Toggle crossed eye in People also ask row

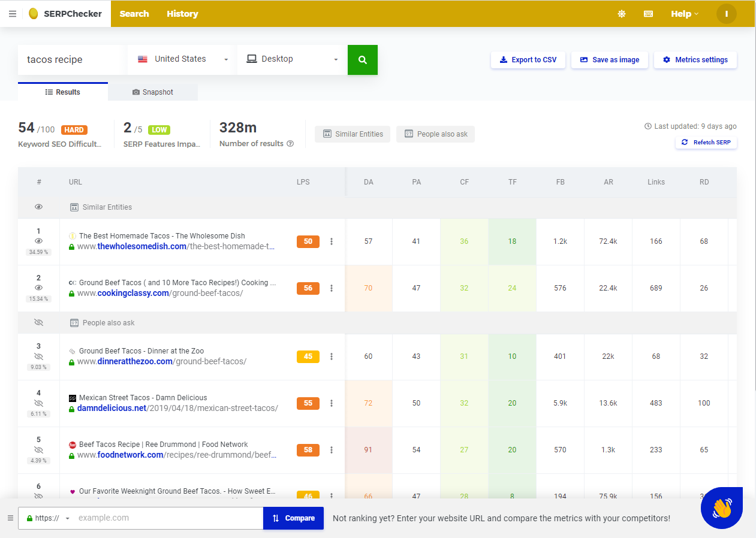[39, 322]
